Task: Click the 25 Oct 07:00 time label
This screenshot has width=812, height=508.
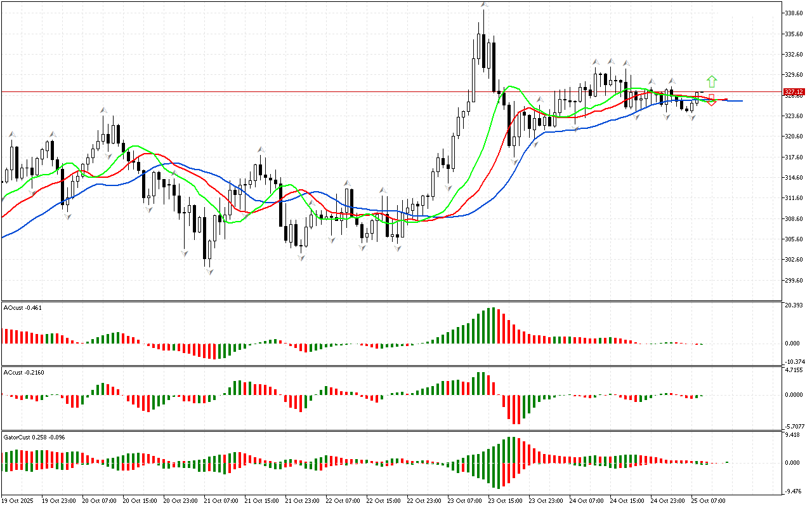Action: pyautogui.click(x=707, y=501)
